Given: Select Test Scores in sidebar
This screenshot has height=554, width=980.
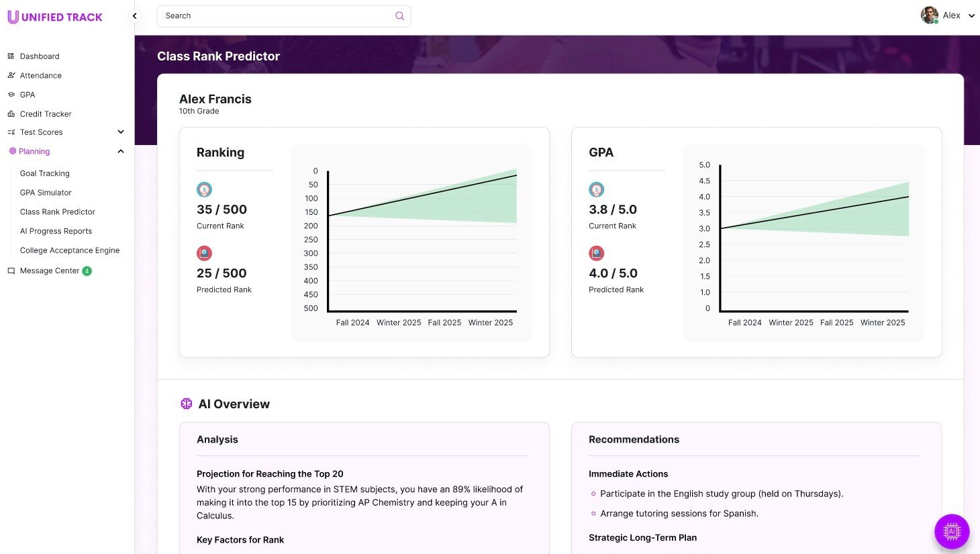Looking at the screenshot, I should [x=41, y=132].
